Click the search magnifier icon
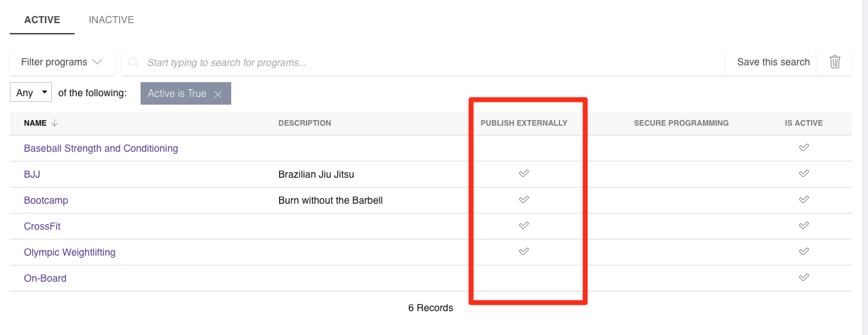Screen dimensions: 868x335 click(134, 63)
